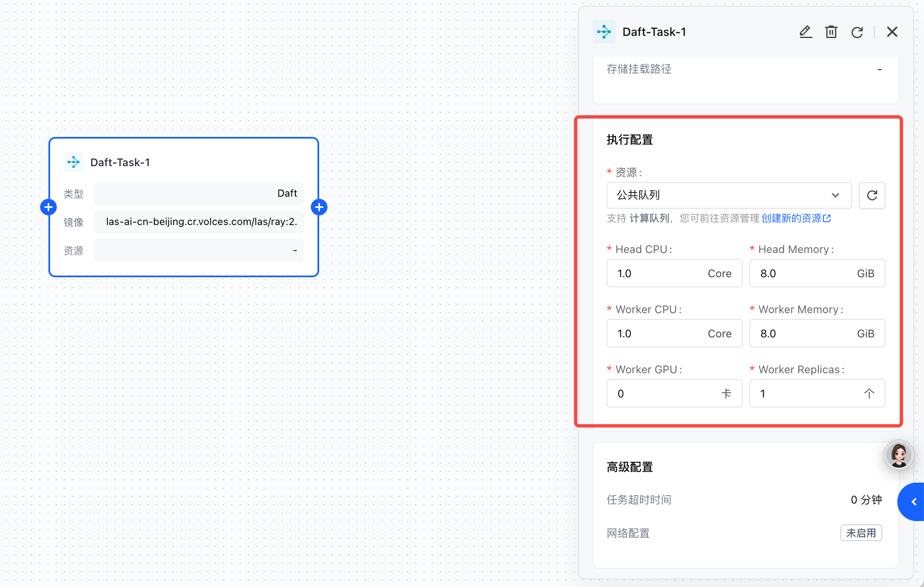Click the Worker Memory input field
The height and width of the screenshot is (587, 924).
(x=803, y=334)
